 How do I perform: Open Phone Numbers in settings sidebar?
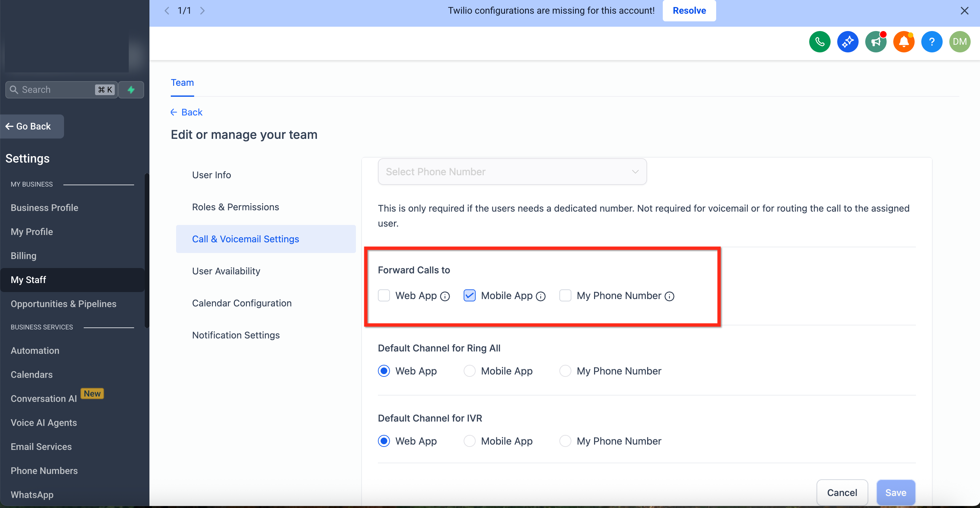[x=44, y=471]
